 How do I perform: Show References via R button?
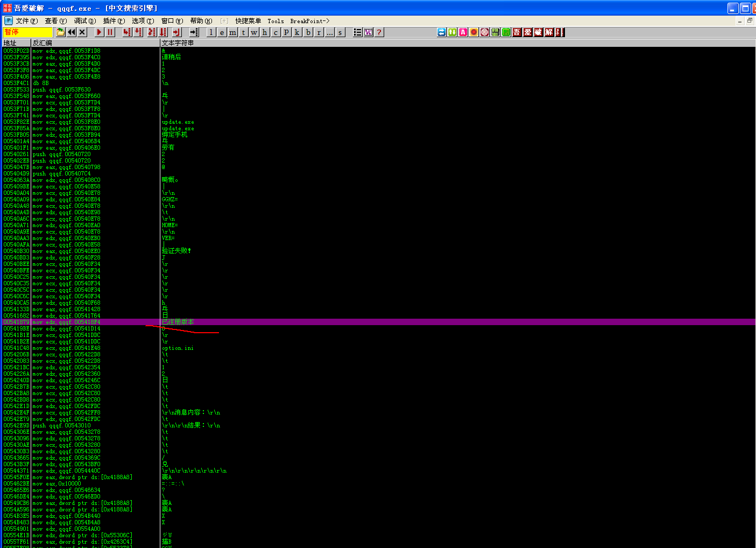click(319, 32)
